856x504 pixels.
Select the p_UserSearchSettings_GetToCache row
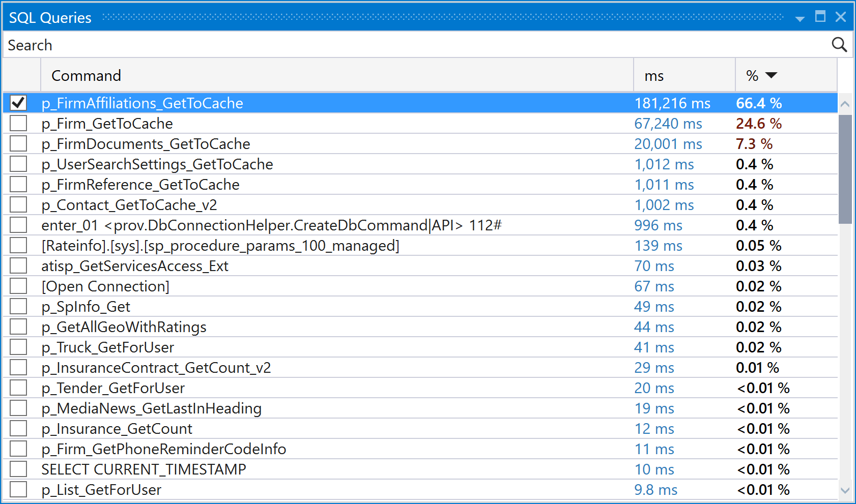(x=157, y=164)
